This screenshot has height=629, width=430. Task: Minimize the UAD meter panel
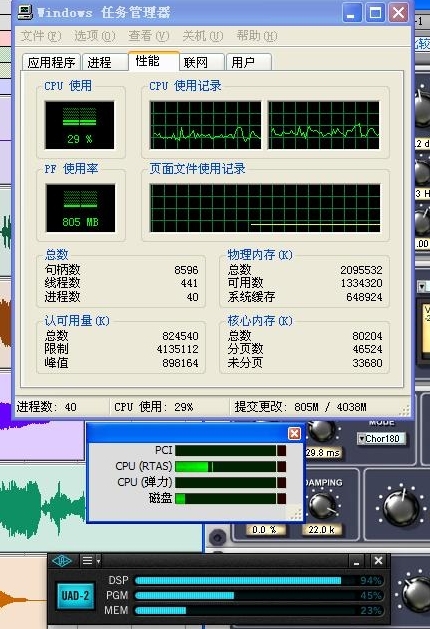(356, 561)
